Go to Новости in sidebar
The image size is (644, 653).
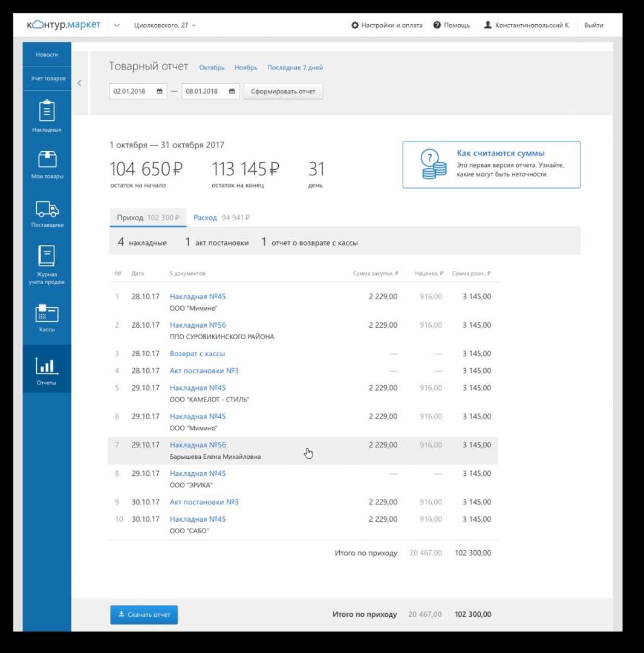click(47, 54)
